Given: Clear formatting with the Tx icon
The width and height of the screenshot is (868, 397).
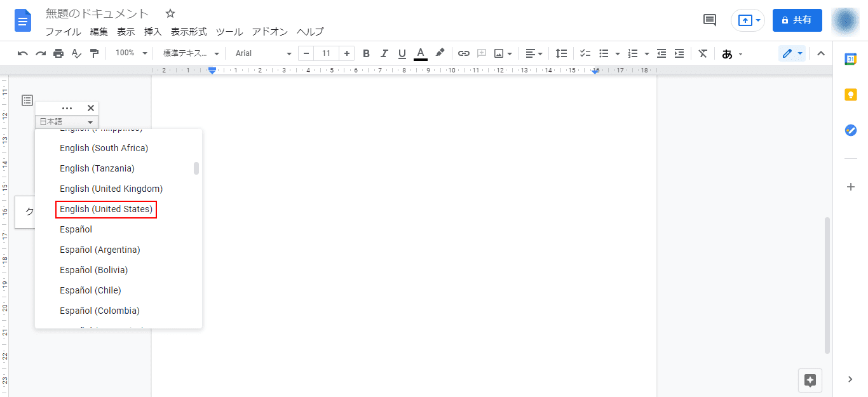Looking at the screenshot, I should [703, 53].
